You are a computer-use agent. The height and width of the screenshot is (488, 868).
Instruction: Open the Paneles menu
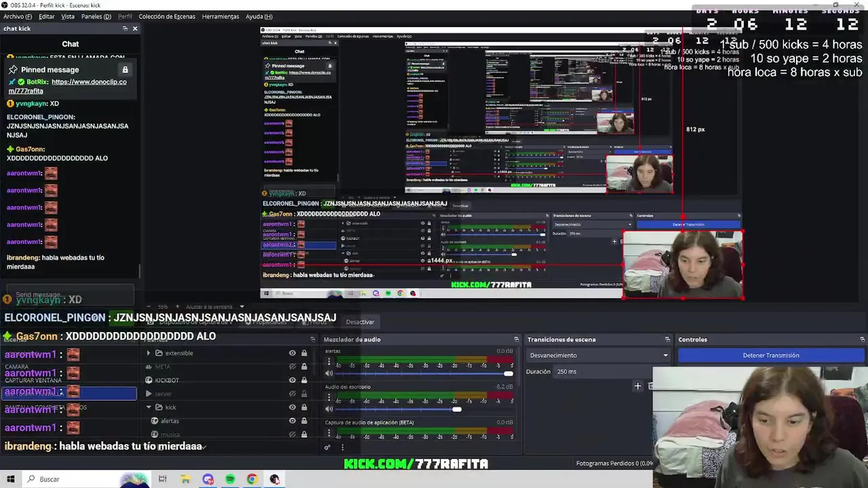pos(96,16)
